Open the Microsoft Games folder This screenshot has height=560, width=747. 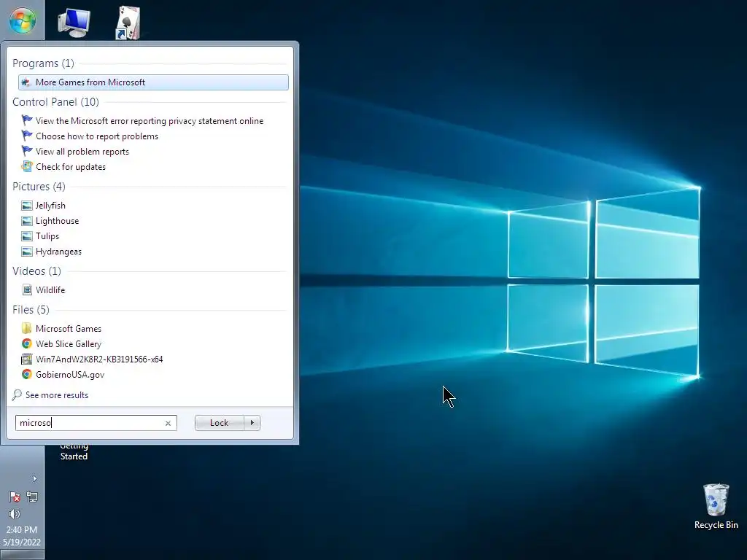click(68, 329)
